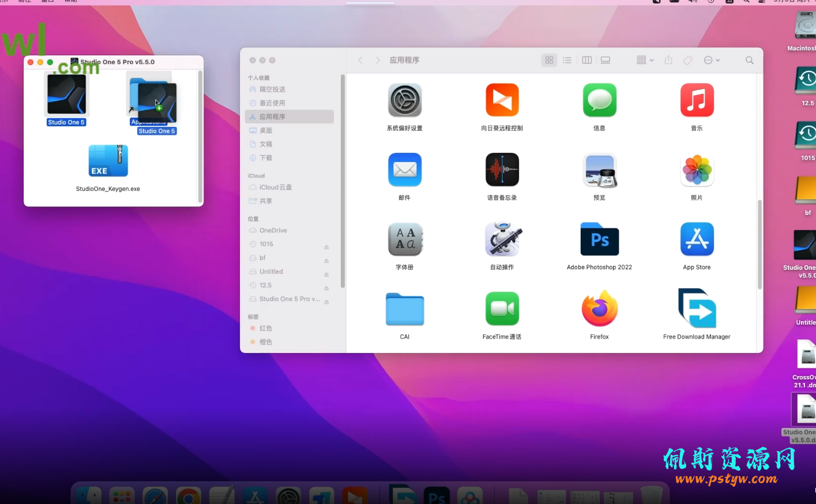Select Free Download Manager app icon
The width and height of the screenshot is (816, 504).
tap(697, 309)
